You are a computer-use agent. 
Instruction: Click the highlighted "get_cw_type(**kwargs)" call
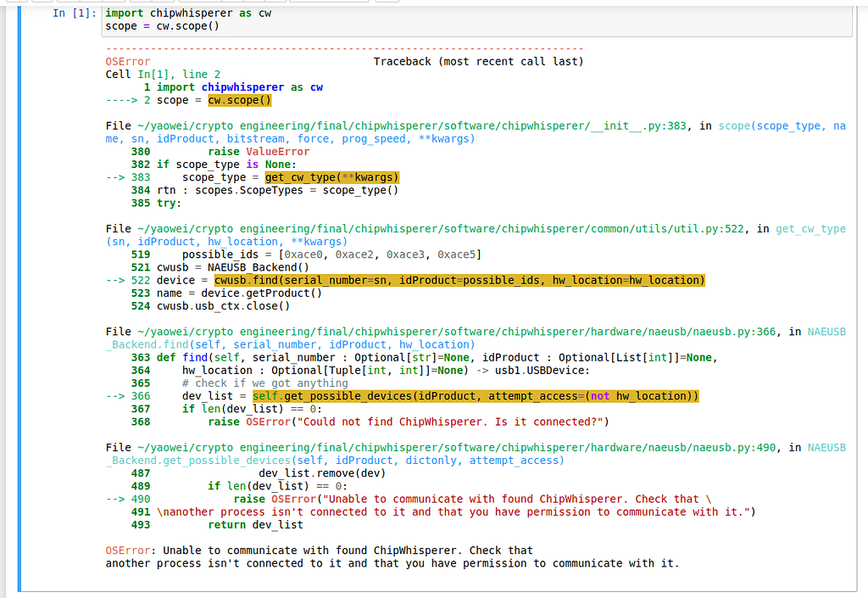tap(331, 177)
